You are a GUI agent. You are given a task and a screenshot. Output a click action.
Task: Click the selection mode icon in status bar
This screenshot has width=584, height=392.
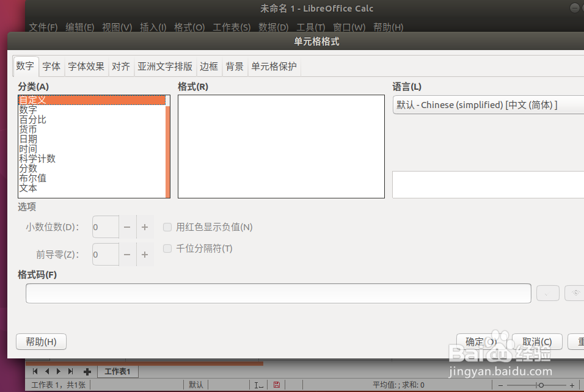pyautogui.click(x=258, y=385)
